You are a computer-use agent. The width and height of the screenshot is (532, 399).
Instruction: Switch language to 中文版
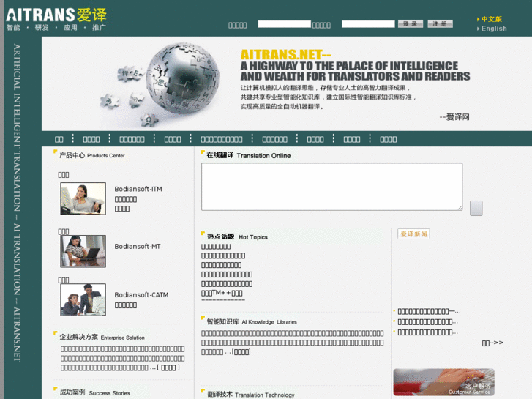[491, 19]
